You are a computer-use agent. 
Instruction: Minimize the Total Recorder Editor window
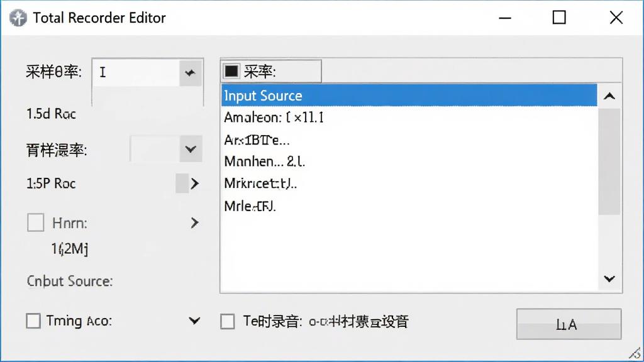click(505, 18)
